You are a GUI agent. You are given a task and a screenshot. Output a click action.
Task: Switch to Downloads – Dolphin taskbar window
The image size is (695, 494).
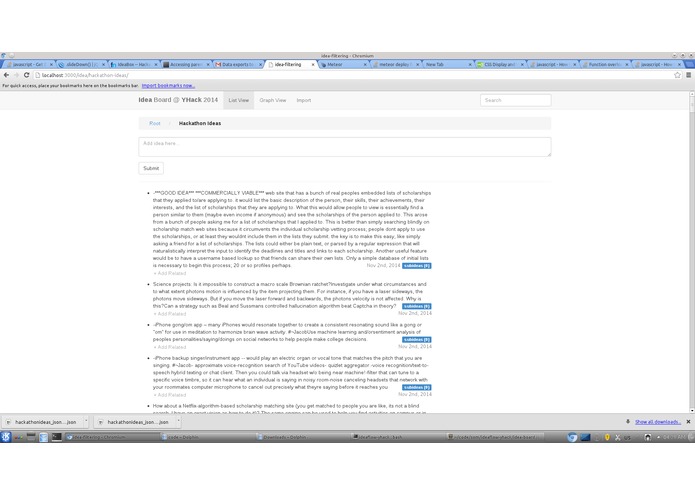pyautogui.click(x=303, y=437)
